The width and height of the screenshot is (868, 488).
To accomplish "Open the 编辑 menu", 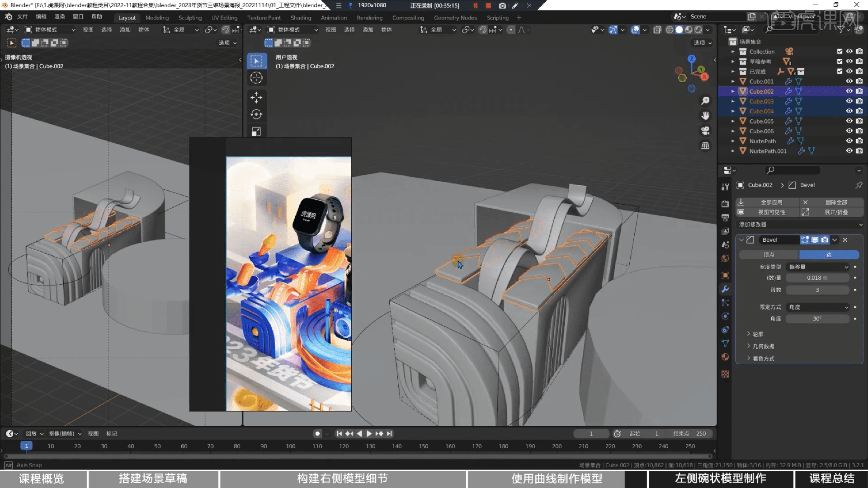I will [x=41, y=17].
